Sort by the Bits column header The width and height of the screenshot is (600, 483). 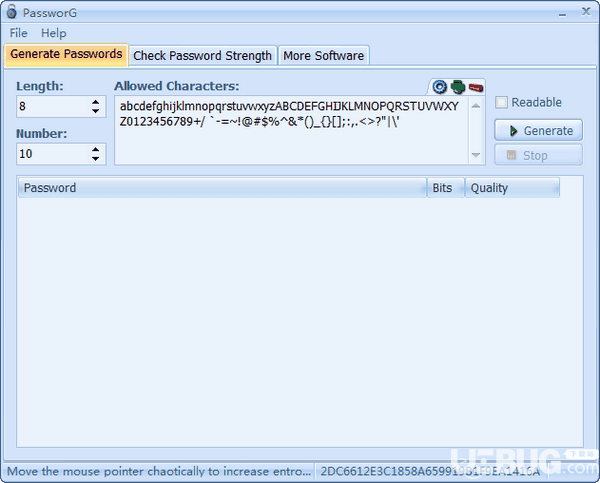click(x=445, y=188)
